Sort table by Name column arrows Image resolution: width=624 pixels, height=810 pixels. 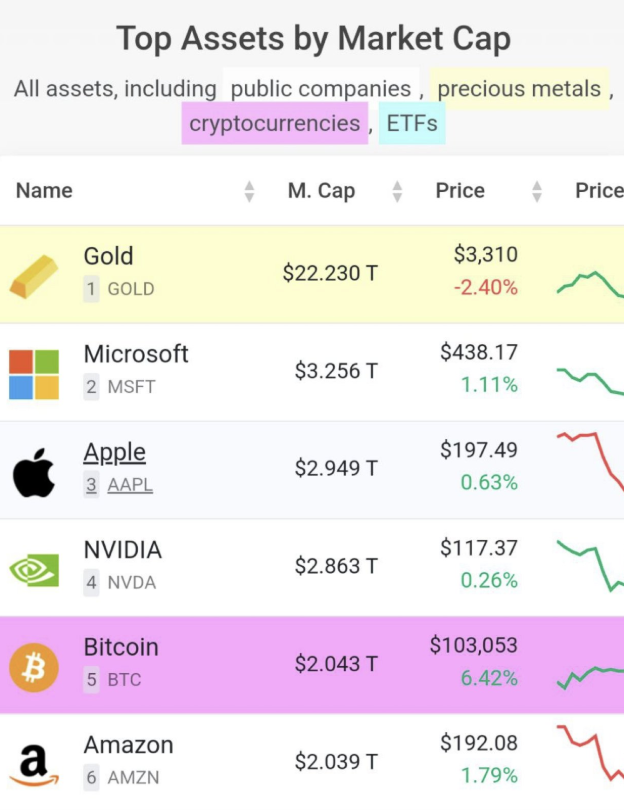pyautogui.click(x=249, y=191)
